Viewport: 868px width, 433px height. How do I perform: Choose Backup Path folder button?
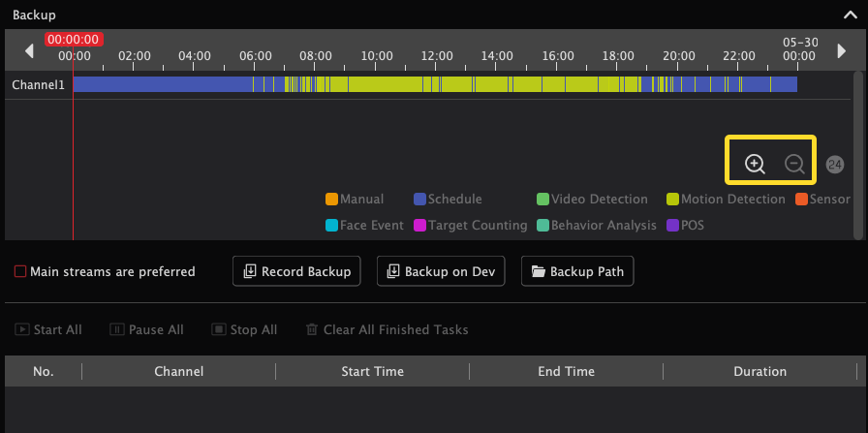click(577, 271)
